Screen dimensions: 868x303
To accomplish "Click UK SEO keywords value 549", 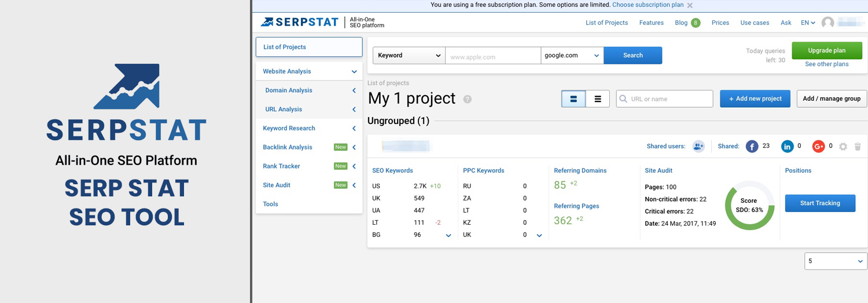I will [x=419, y=198].
